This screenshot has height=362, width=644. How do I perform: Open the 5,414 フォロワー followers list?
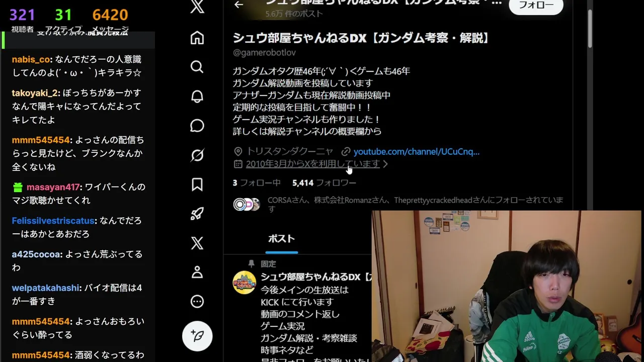click(324, 183)
